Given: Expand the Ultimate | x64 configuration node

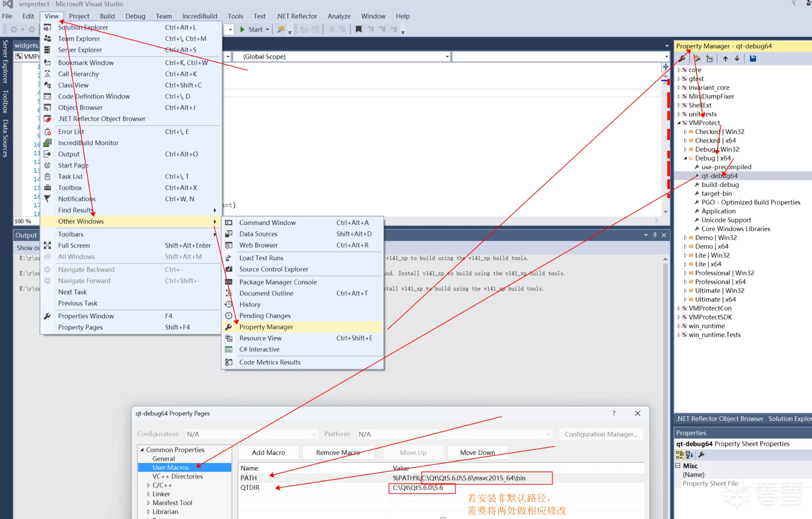Looking at the screenshot, I should 685,299.
